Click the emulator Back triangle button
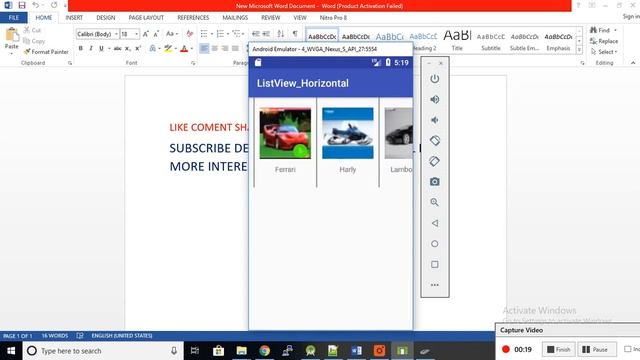 click(x=435, y=223)
